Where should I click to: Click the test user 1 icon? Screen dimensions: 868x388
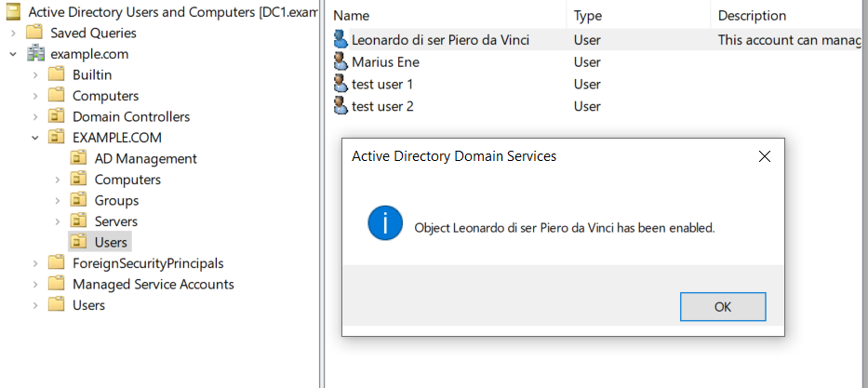tap(341, 84)
